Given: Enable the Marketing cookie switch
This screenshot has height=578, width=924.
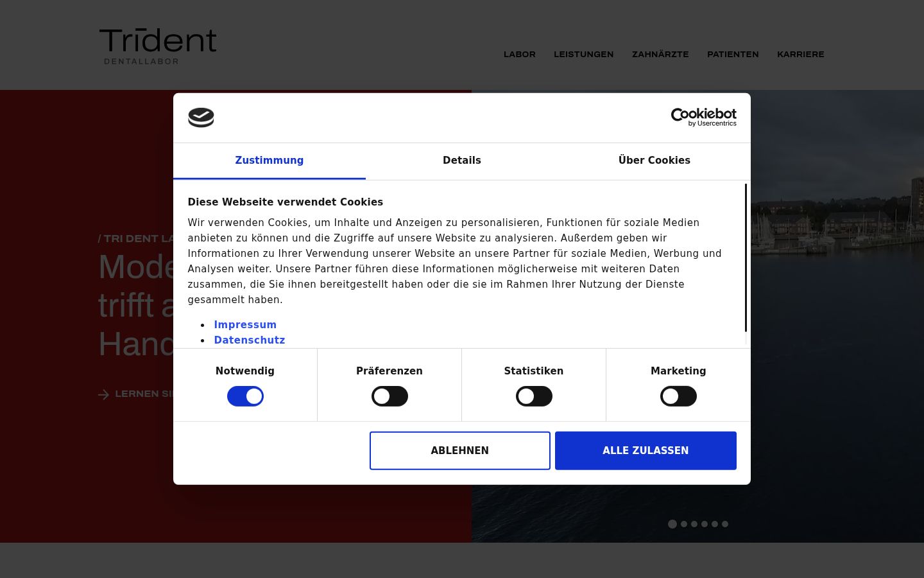Looking at the screenshot, I should (678, 396).
